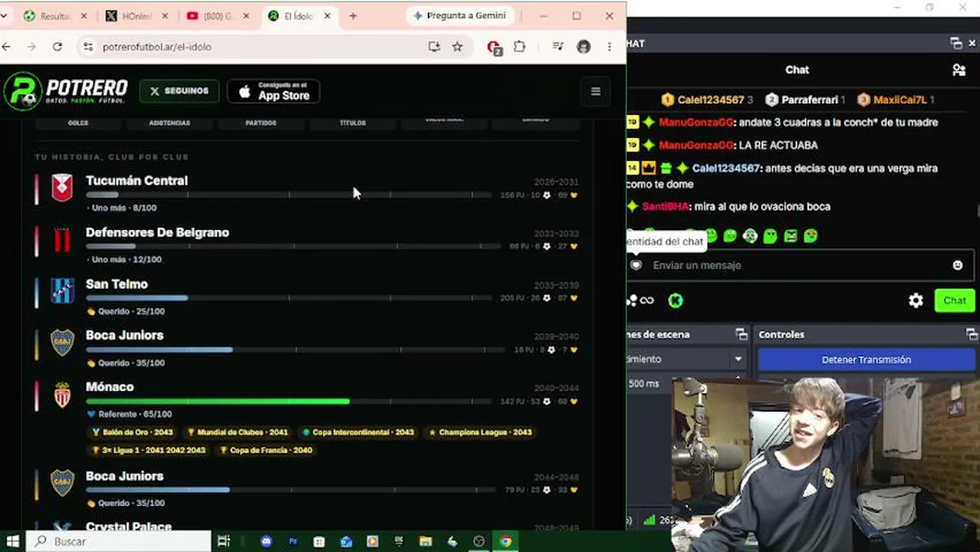
Task: Click the Defensores De Belgrano club name
Action: (x=157, y=232)
